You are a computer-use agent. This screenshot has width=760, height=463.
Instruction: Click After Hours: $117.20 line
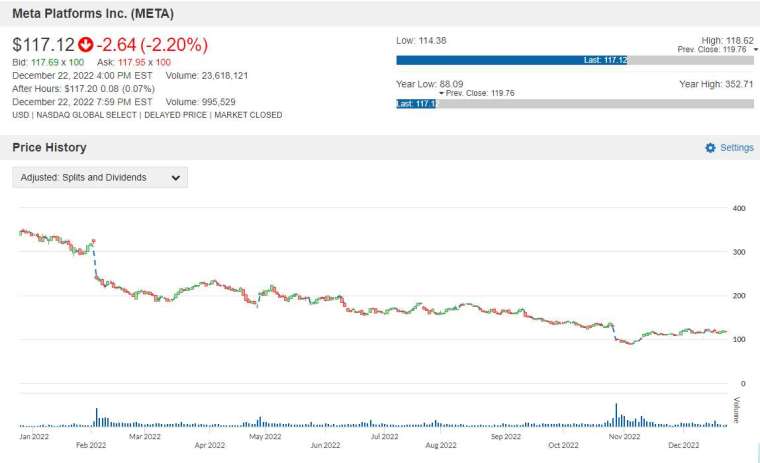click(x=83, y=89)
